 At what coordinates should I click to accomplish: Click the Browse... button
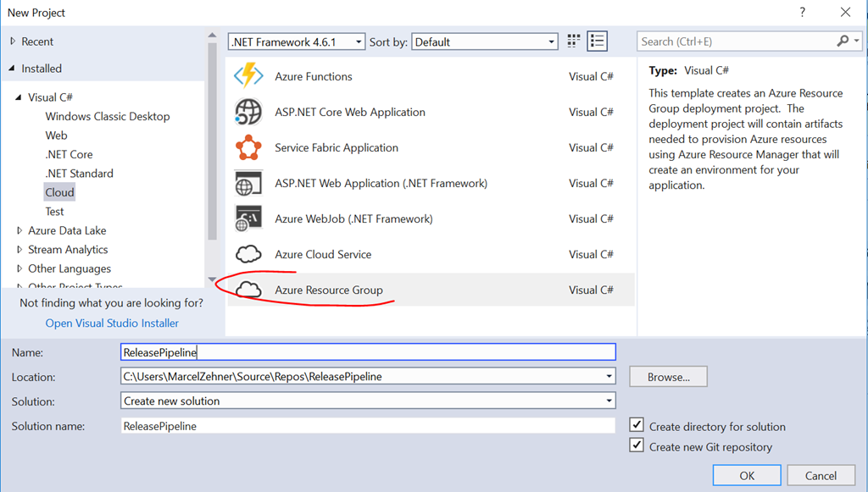pyautogui.click(x=668, y=377)
